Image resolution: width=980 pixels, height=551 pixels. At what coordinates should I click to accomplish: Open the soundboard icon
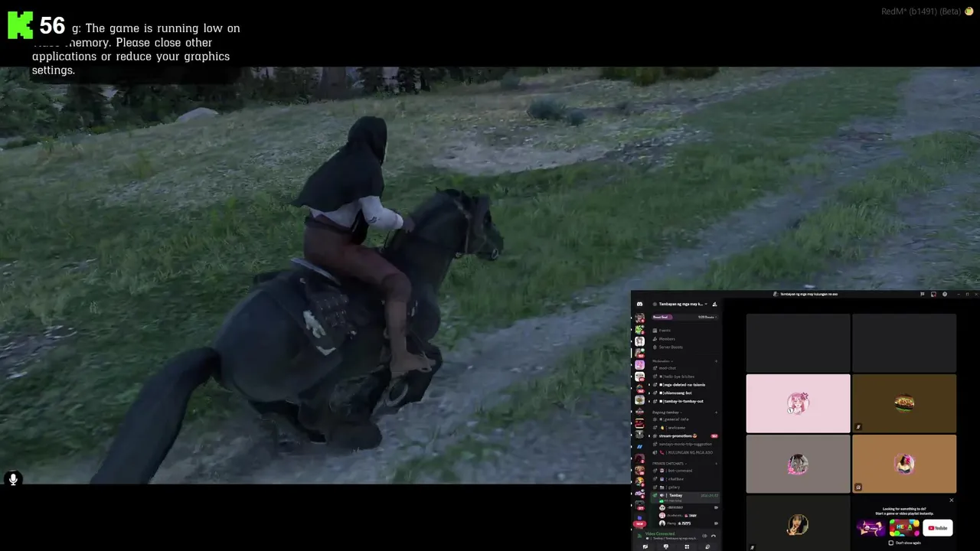coord(707,546)
